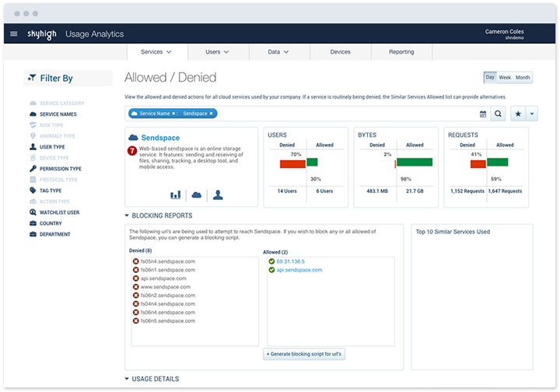
Task: Open the Data dropdown tab
Action: [x=279, y=52]
